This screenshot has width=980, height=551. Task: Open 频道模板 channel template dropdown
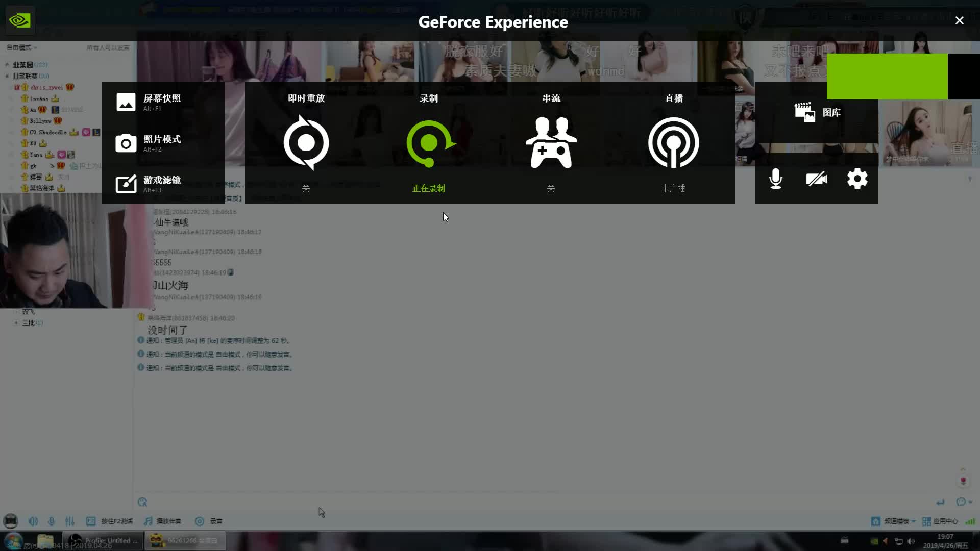[x=893, y=521]
